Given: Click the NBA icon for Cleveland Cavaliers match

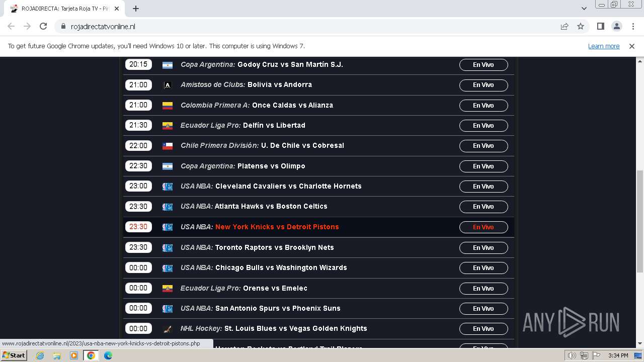Looking at the screenshot, I should 168,187.
